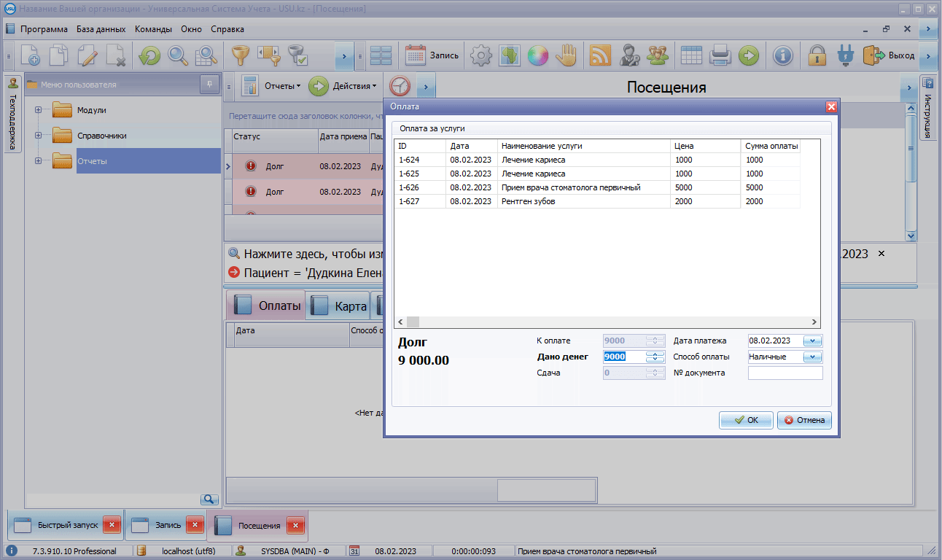Open the Способ оплаты dropdown
Screen dimensions: 942x560
coord(812,357)
